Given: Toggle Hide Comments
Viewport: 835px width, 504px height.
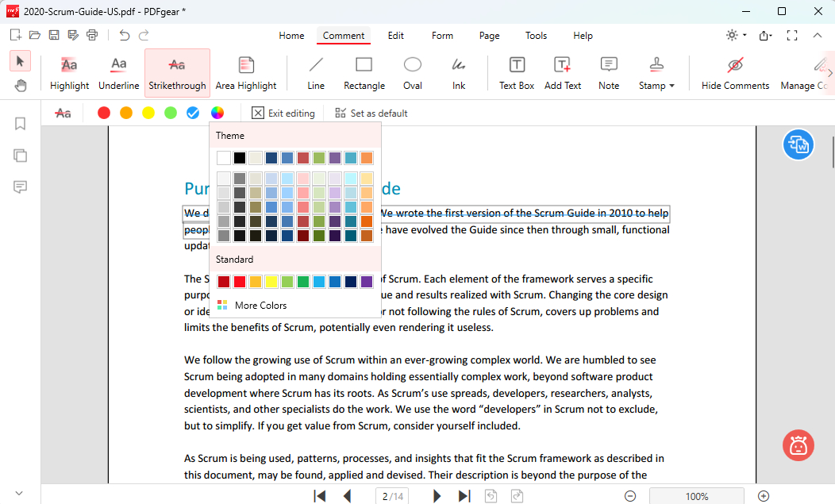Looking at the screenshot, I should tap(735, 73).
